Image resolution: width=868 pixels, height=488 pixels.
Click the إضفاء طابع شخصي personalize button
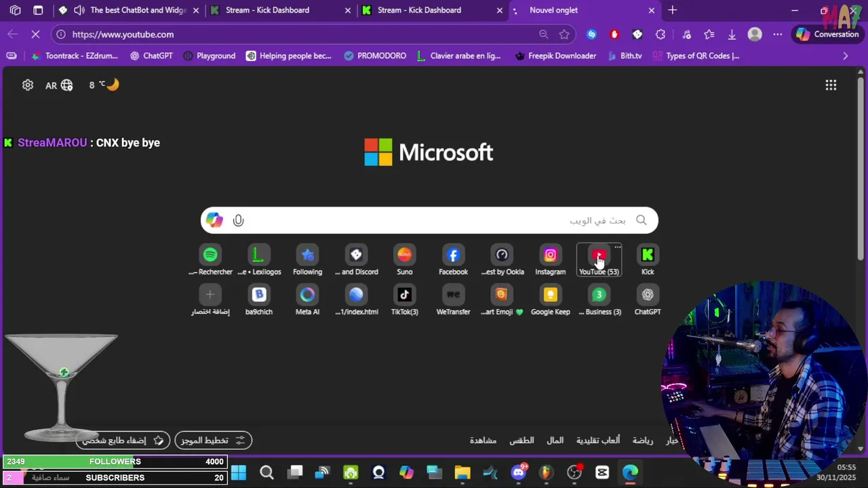(123, 441)
